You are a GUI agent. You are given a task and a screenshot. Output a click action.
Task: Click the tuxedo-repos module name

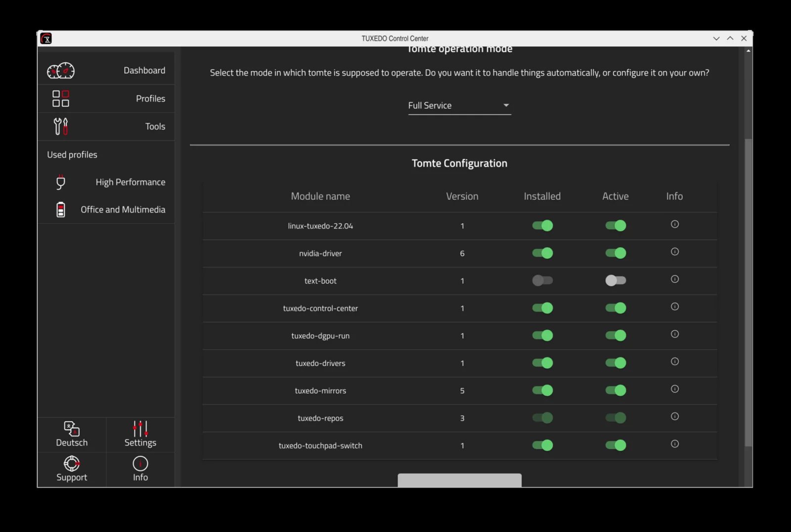[320, 418]
